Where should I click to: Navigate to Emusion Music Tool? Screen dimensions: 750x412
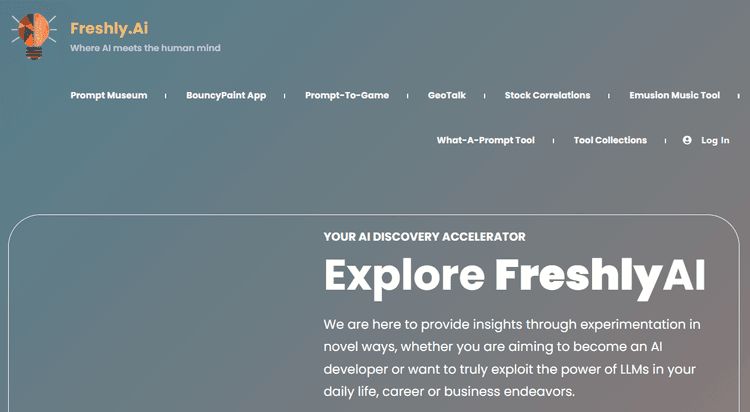tap(674, 95)
